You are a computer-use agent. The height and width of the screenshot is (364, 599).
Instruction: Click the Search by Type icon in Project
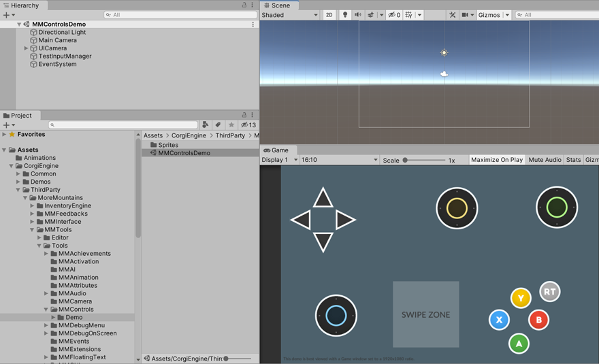(x=206, y=125)
